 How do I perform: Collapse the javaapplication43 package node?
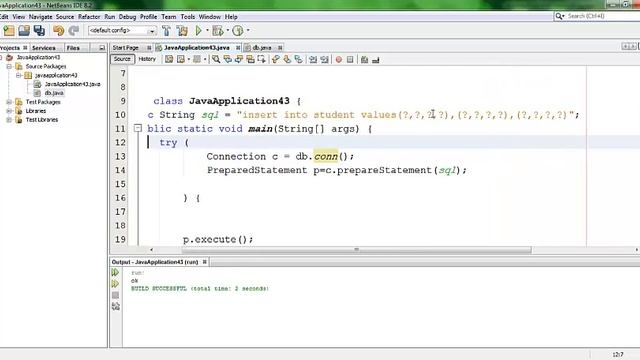(x=18, y=75)
